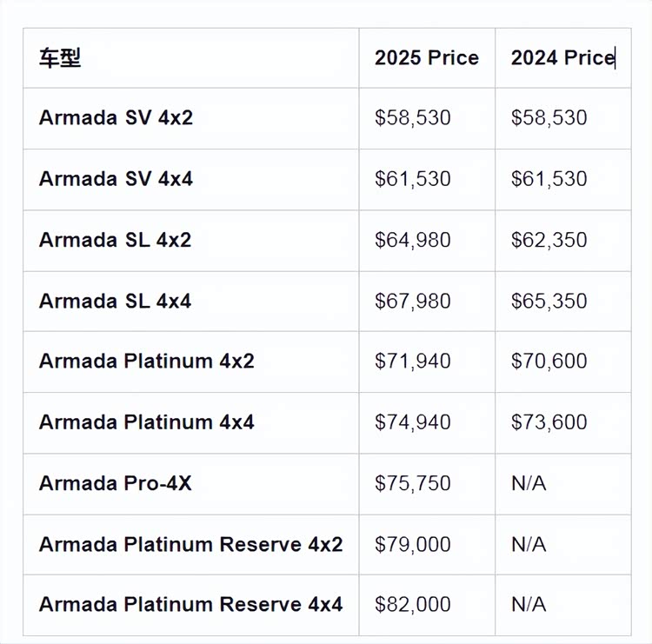Click the $67,980 price cell
652x644 pixels.
point(413,302)
